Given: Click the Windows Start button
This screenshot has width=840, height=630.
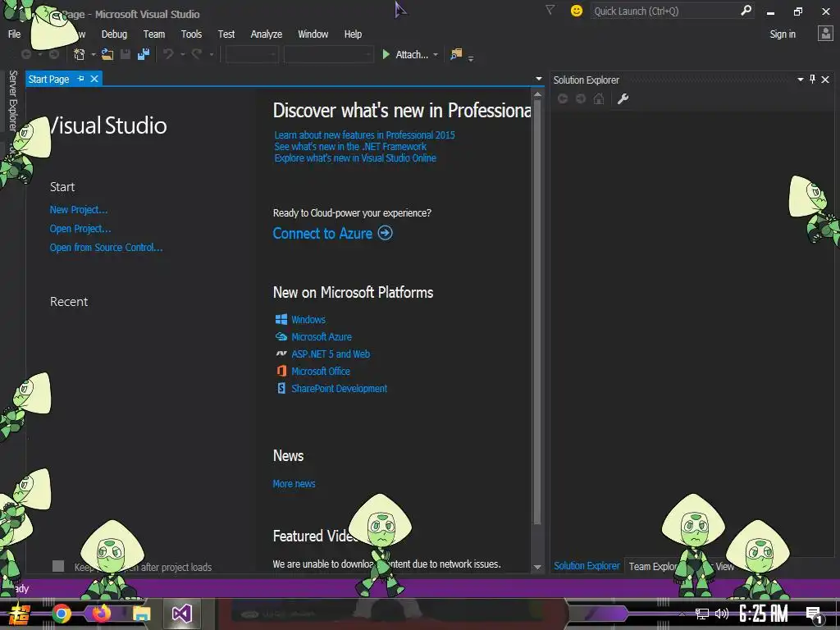Looking at the screenshot, I should point(19,614).
